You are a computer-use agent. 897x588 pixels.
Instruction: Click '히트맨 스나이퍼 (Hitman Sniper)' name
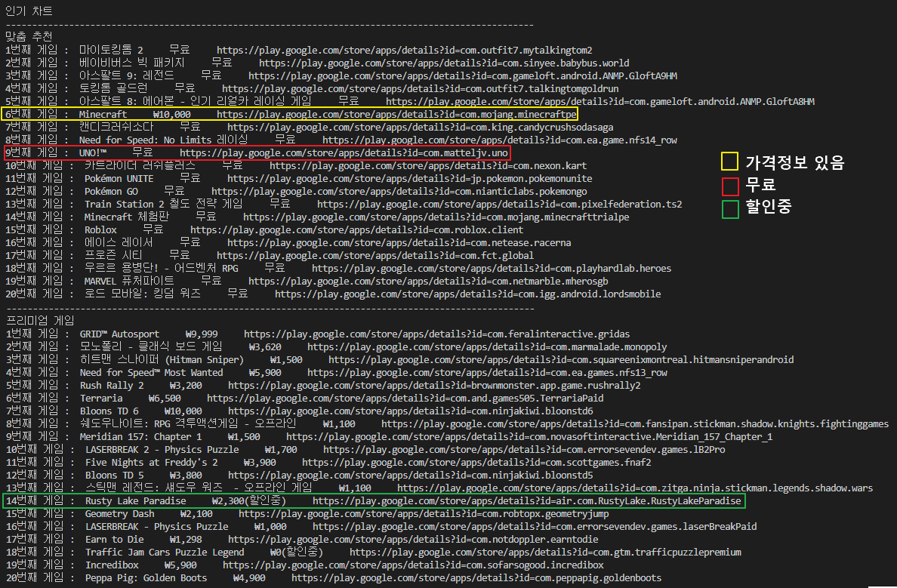point(162,360)
